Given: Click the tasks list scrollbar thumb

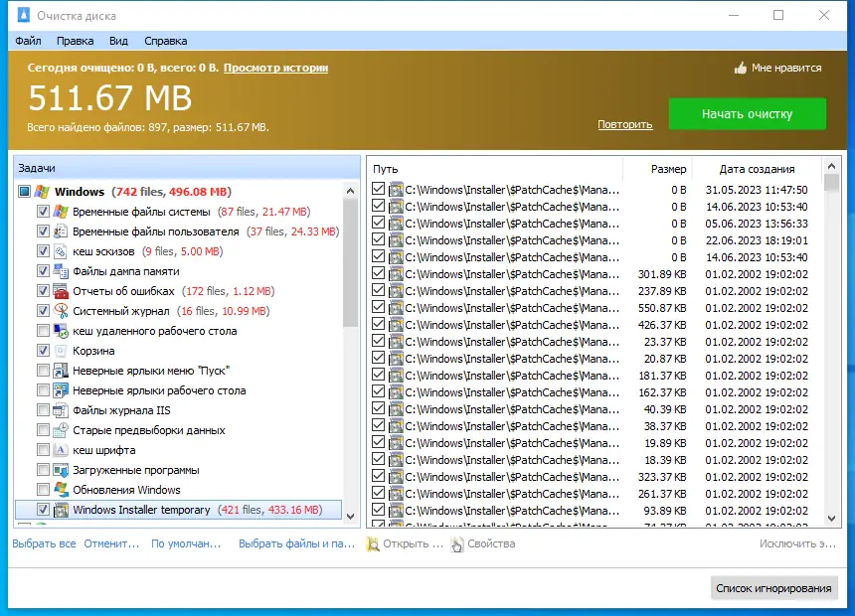Looking at the screenshot, I should coord(351,262).
